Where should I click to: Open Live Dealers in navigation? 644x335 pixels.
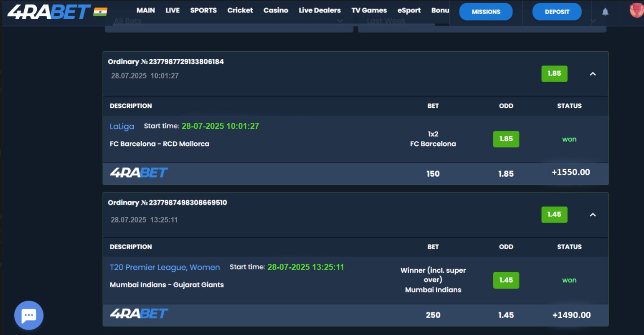(320, 10)
